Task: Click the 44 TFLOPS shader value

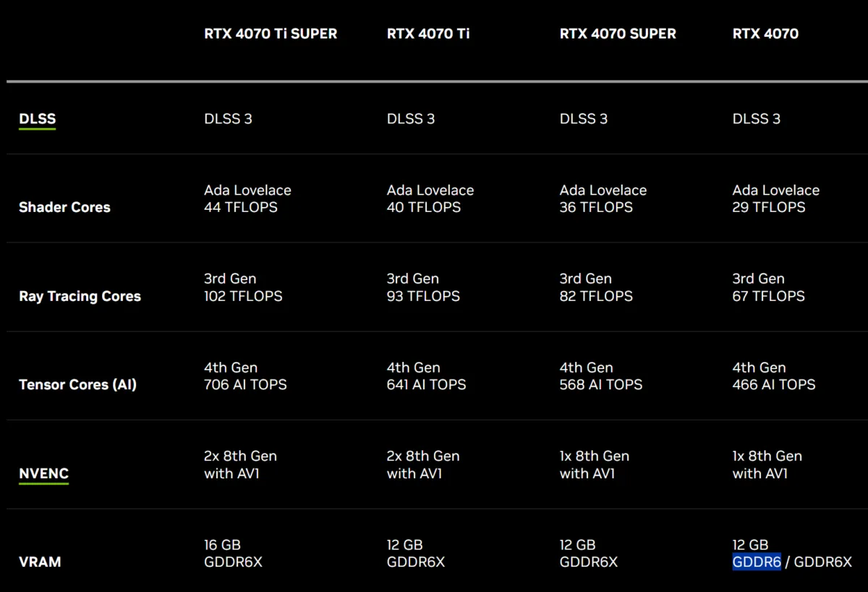Action: click(x=241, y=208)
